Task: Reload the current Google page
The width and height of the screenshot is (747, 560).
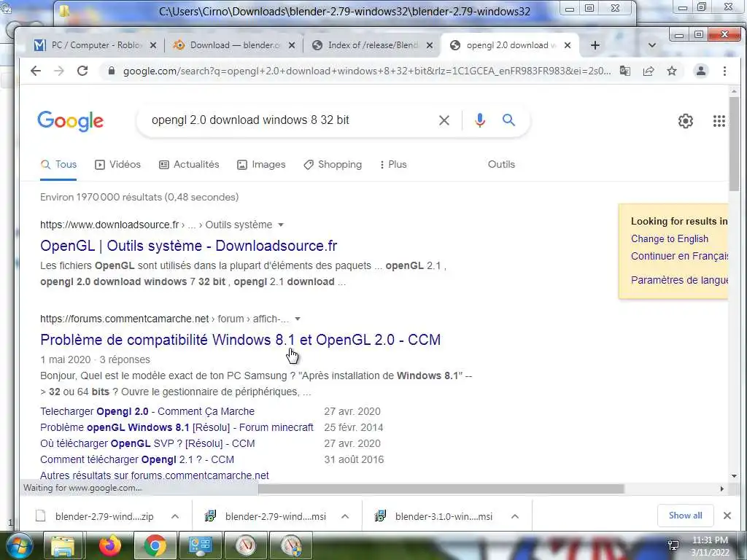Action: point(82,71)
